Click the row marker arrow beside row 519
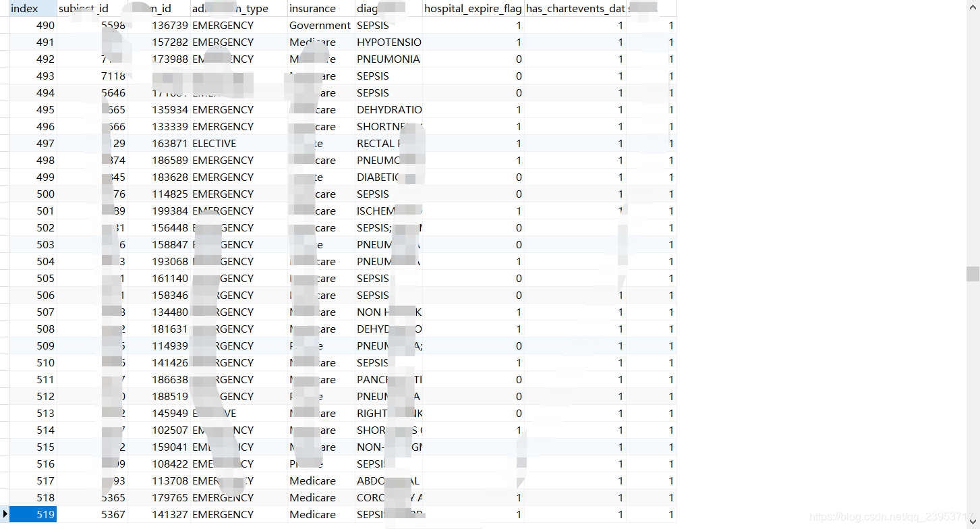 click(4, 514)
